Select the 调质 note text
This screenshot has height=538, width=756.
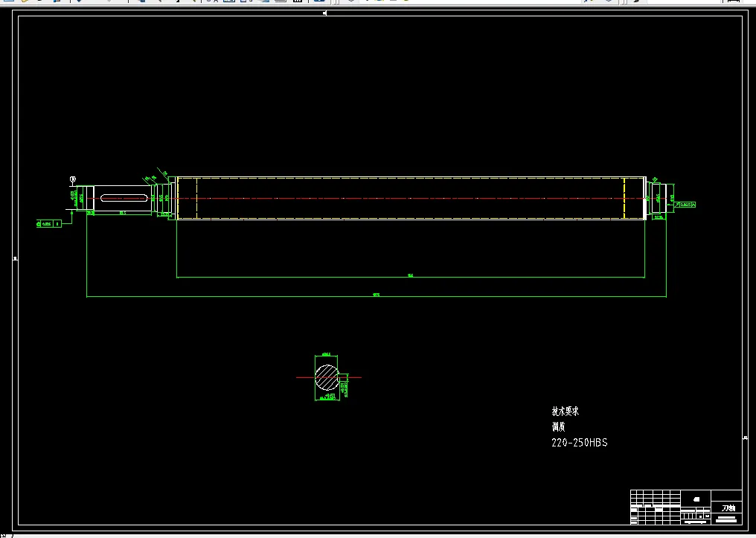(558, 426)
